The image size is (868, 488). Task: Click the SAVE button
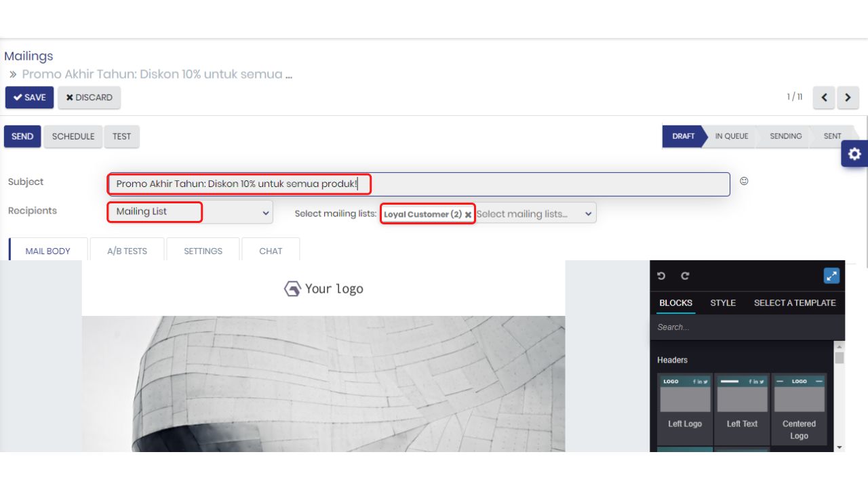tap(30, 98)
